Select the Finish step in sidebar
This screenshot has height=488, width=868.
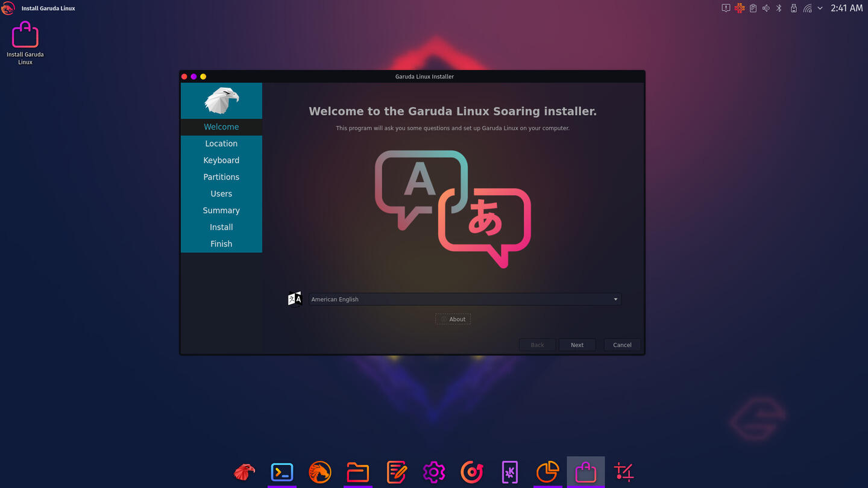221,244
